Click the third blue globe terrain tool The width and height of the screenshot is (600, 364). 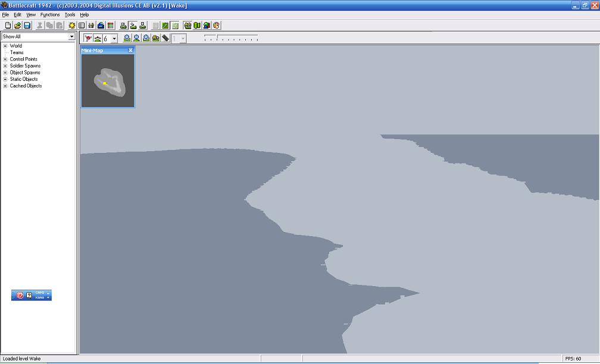pos(146,38)
